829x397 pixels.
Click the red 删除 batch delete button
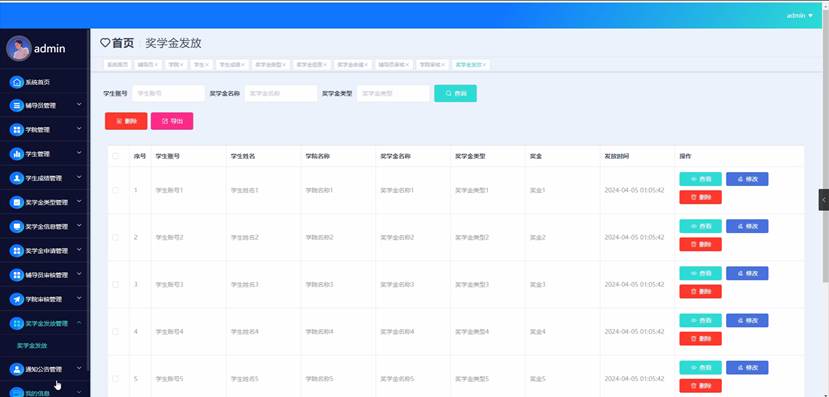(x=126, y=121)
